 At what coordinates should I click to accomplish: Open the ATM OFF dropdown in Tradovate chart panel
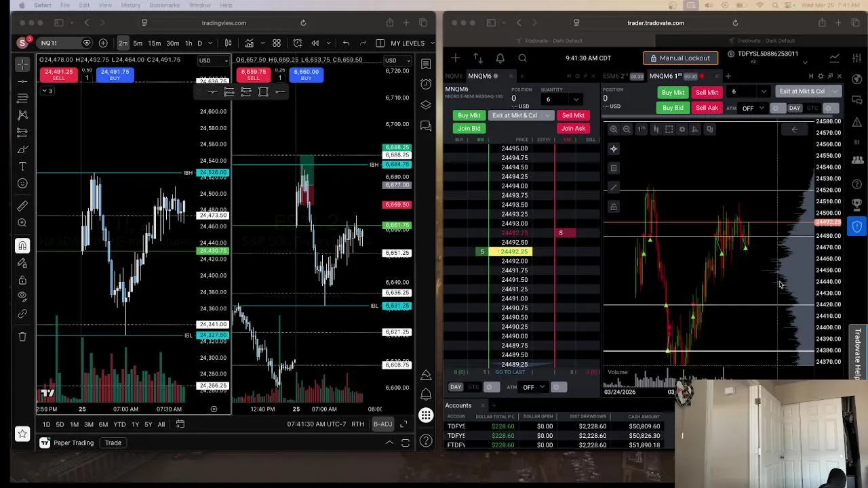click(x=752, y=108)
